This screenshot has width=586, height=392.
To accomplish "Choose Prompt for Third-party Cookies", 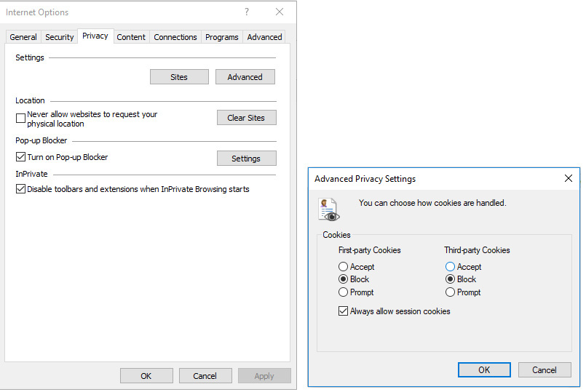I will click(x=450, y=292).
